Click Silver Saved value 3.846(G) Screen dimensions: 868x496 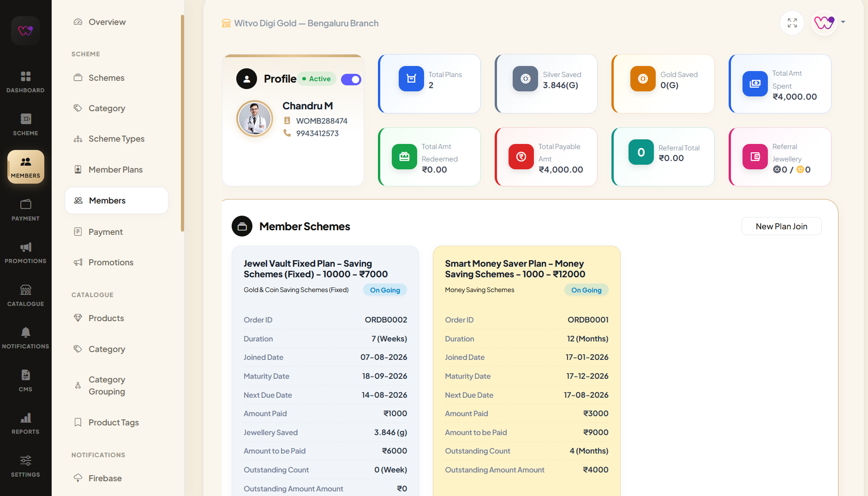[x=560, y=85]
